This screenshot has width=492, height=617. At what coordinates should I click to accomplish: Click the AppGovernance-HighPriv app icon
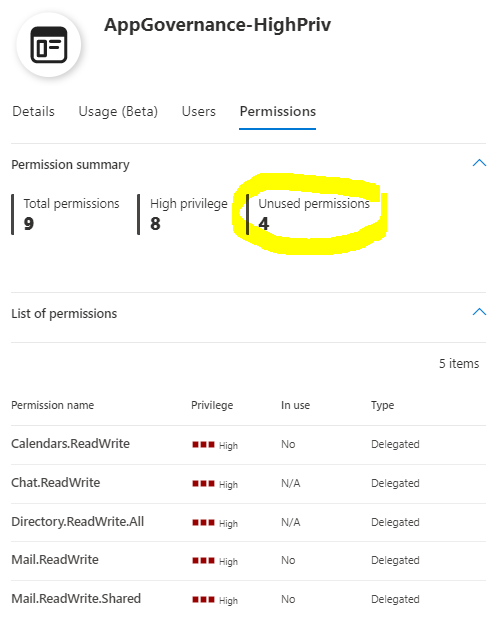tap(49, 45)
